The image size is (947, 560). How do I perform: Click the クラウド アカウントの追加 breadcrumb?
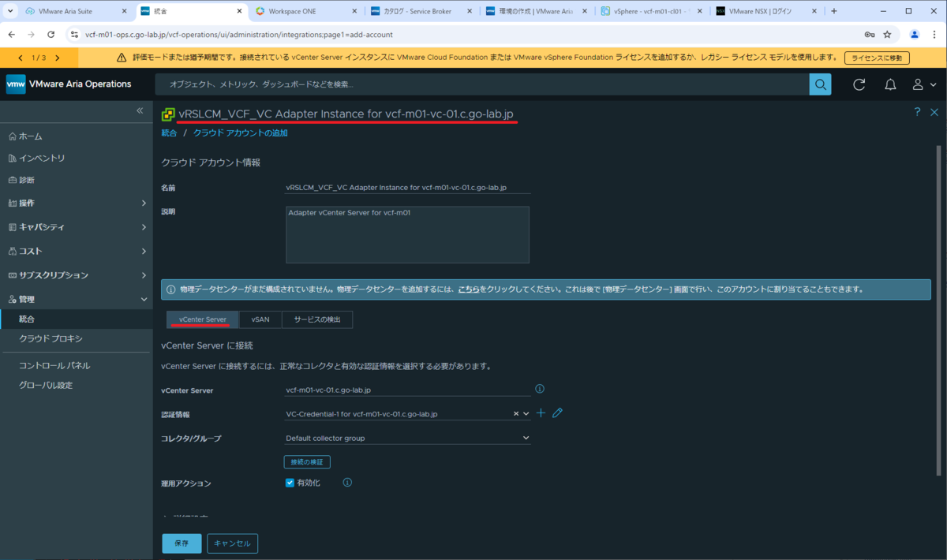tap(240, 133)
